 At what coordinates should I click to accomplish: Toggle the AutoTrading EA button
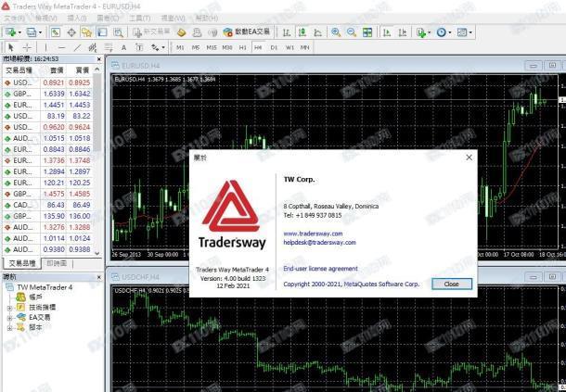(x=247, y=32)
